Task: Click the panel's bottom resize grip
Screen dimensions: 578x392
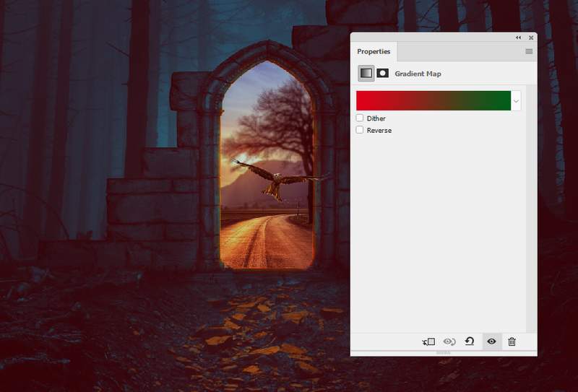Action: point(444,353)
